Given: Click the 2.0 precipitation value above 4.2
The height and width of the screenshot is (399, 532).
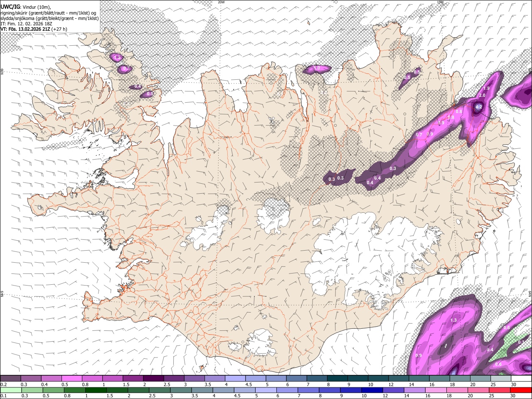Looking at the screenshot, I should pos(482,96).
